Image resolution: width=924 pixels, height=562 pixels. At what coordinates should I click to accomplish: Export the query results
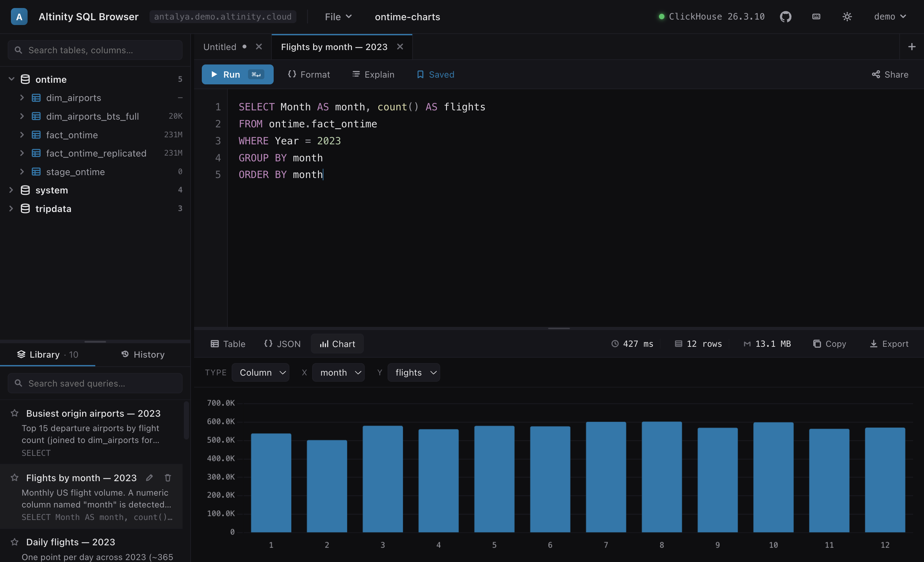(x=889, y=344)
